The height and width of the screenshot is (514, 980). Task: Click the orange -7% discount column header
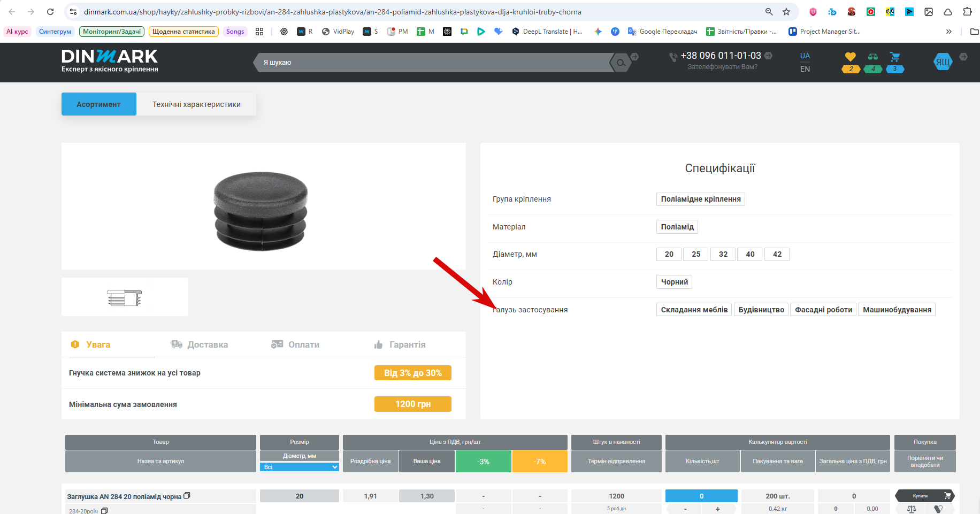pyautogui.click(x=540, y=461)
